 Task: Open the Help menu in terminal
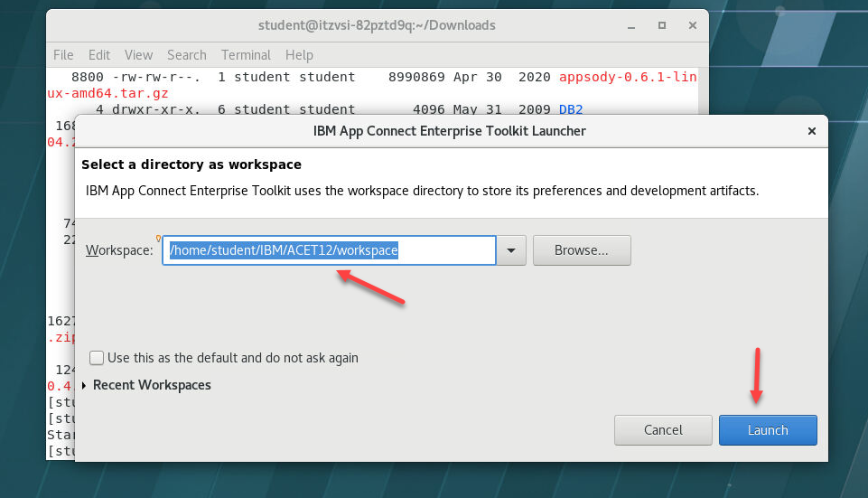click(x=299, y=55)
